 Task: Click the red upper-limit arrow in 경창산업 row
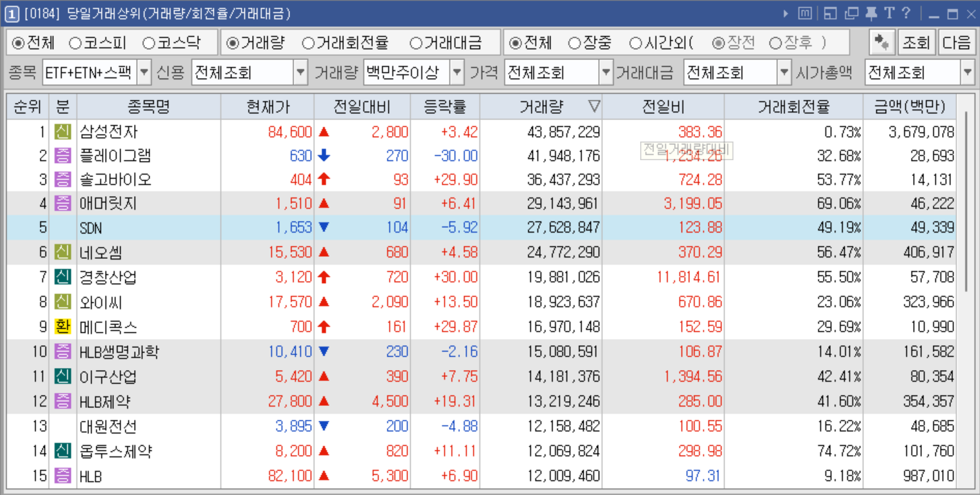pos(324,278)
